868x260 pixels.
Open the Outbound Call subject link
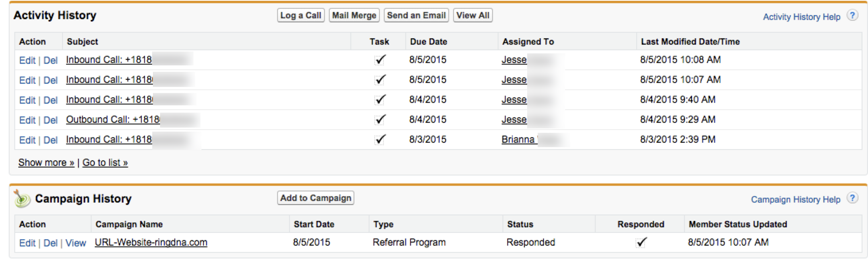click(x=113, y=120)
